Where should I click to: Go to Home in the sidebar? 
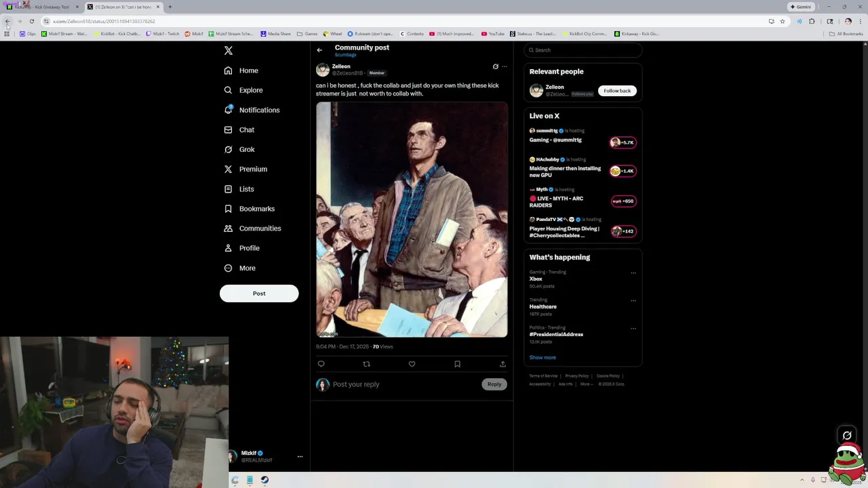(241, 70)
